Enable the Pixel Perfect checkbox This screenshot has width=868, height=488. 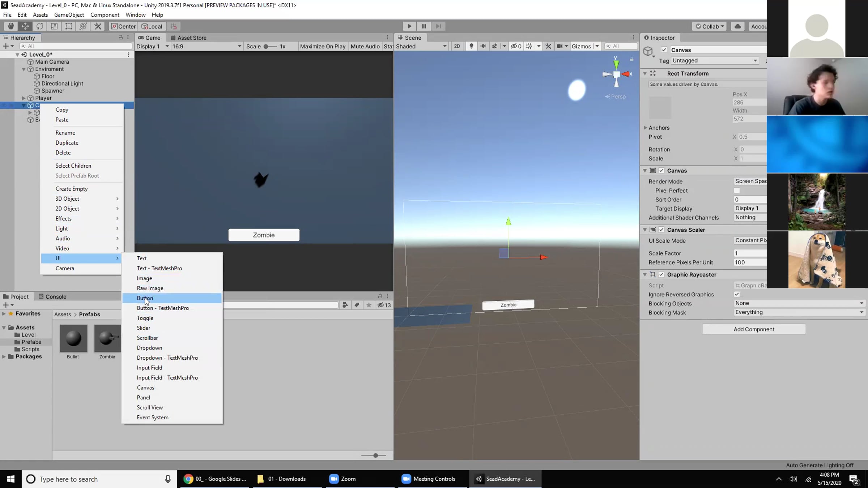[x=737, y=190]
